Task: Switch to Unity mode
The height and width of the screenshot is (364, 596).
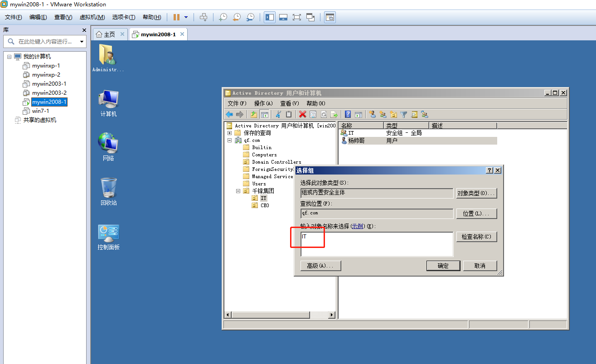Action: pyautogui.click(x=310, y=17)
